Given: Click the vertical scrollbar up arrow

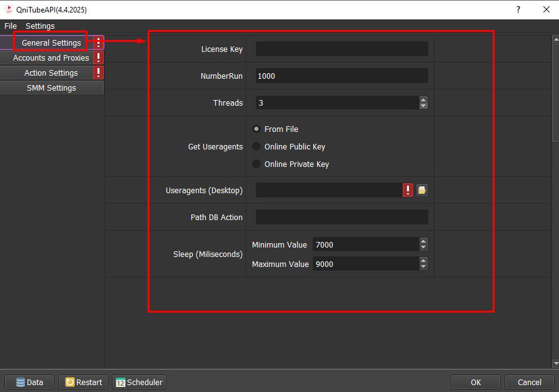Looking at the screenshot, I should coord(555,39).
